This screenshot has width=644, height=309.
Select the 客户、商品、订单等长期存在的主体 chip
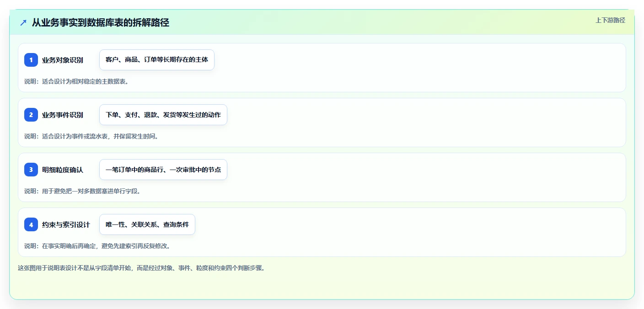pyautogui.click(x=157, y=60)
